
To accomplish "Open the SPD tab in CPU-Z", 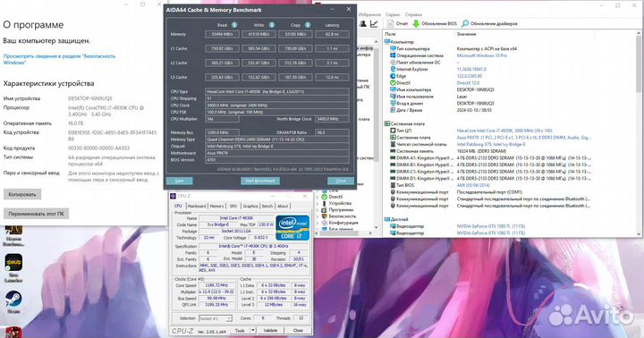I will pos(233,207).
